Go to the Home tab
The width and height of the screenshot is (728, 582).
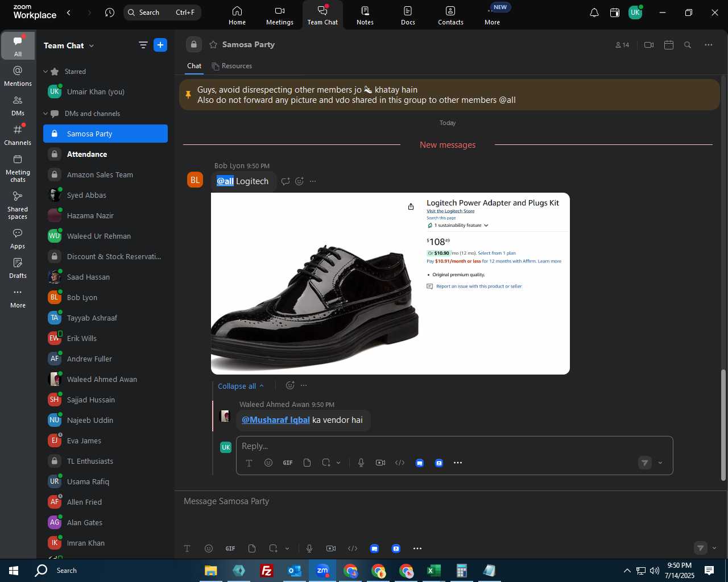(237, 15)
